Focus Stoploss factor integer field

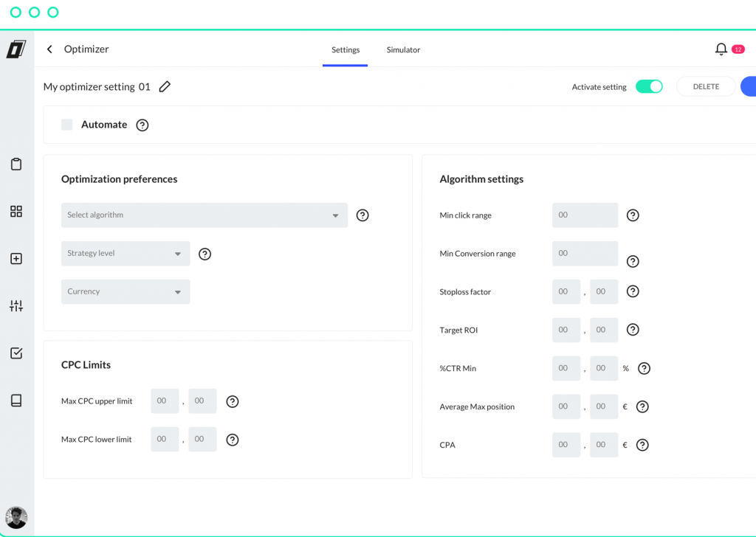pos(566,292)
